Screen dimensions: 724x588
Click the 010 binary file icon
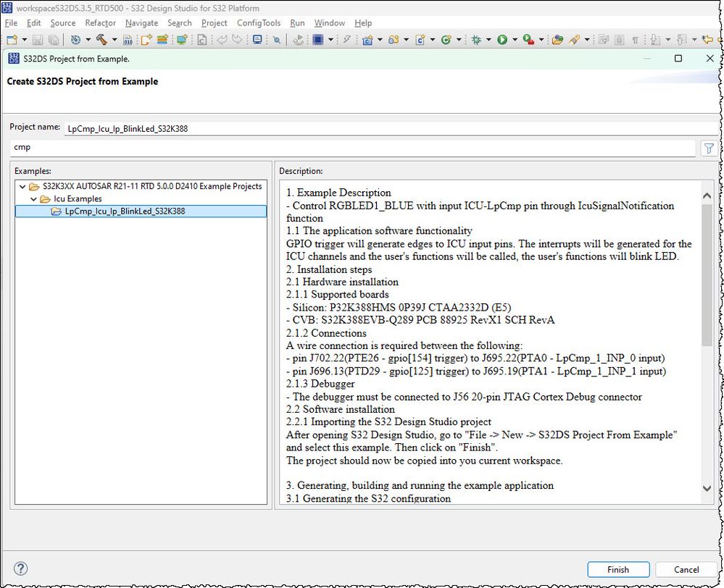pyautogui.click(x=128, y=41)
